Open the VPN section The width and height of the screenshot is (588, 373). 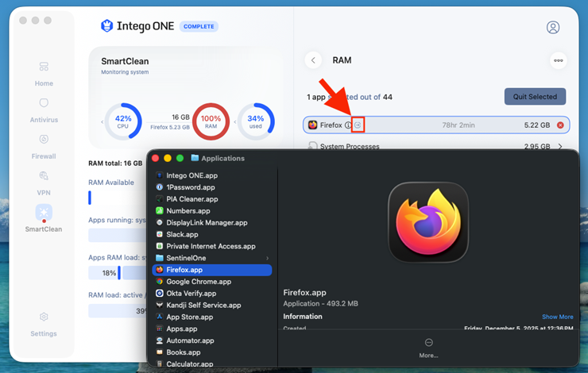(44, 183)
